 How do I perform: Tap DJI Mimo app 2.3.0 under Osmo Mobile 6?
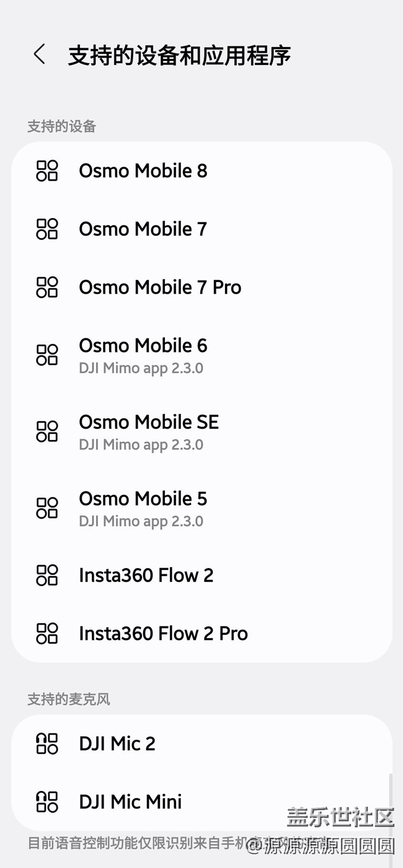click(141, 368)
